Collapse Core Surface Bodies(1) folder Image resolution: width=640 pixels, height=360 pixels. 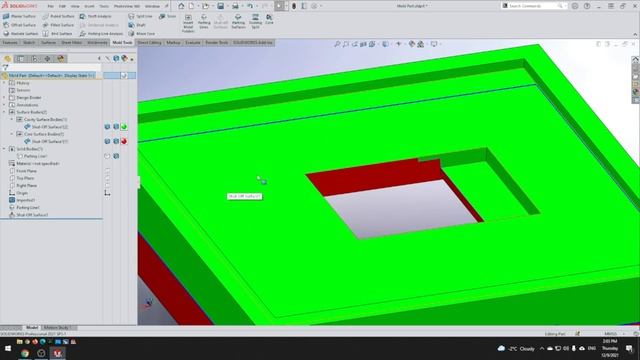pyautogui.click(x=12, y=134)
